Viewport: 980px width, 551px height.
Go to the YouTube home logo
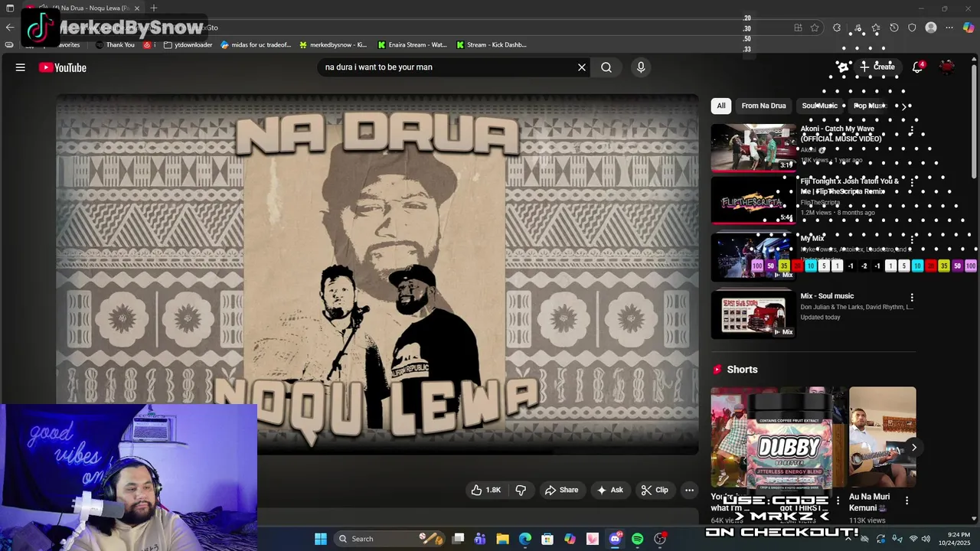63,67
